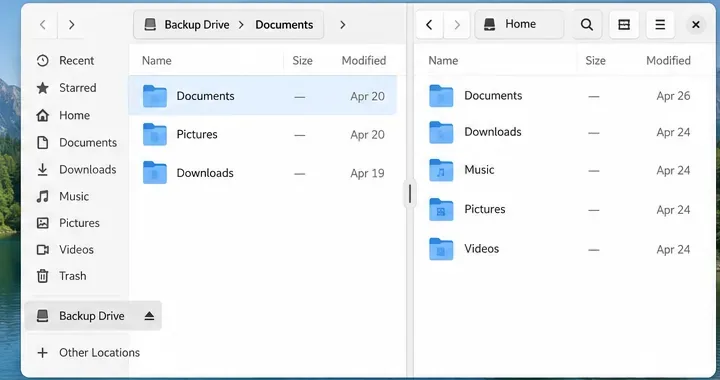
Task: Click the Recent clock icon
Action: (x=43, y=61)
